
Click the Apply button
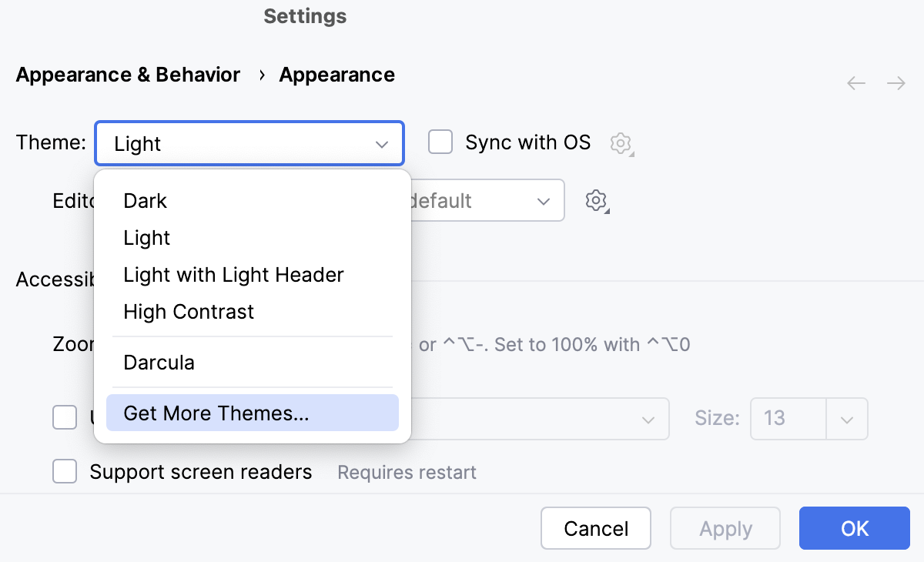(x=725, y=529)
